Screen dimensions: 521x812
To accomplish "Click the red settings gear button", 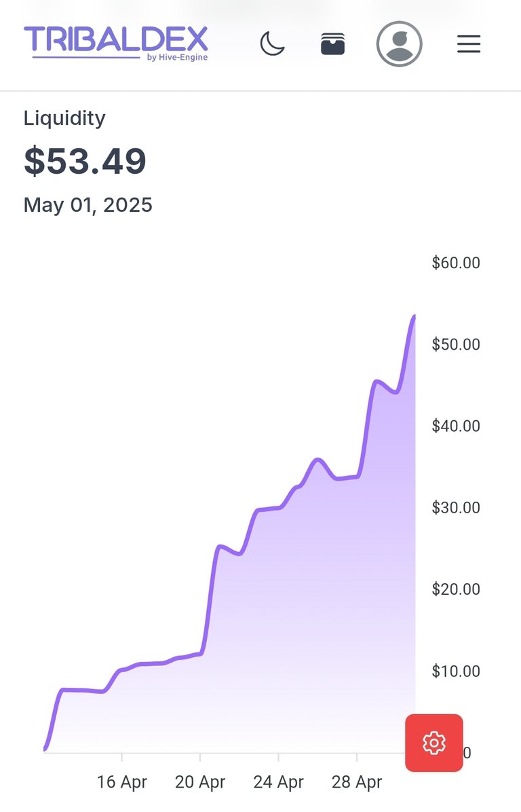I will 433,743.
